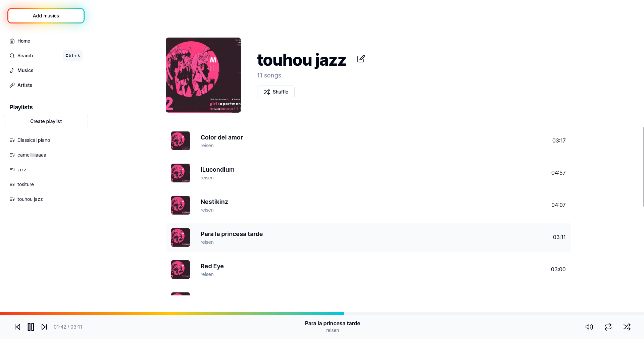The image size is (644, 339).
Task: Skip to the next track
Action: pyautogui.click(x=44, y=327)
